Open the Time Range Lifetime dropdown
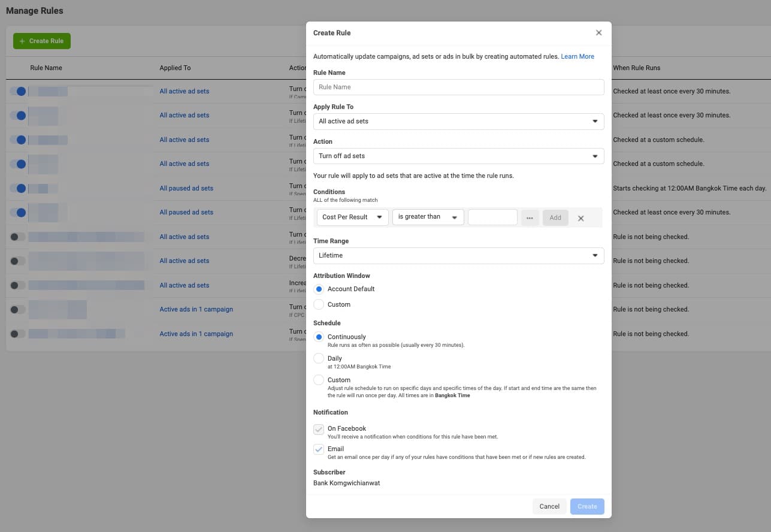 point(458,255)
